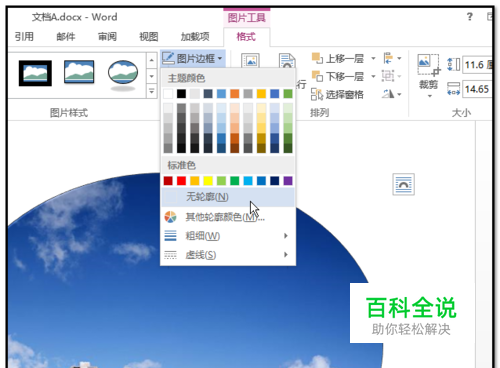Switch to the 邮件 tab
Screen dimensions: 500x368
pyautogui.click(x=66, y=36)
